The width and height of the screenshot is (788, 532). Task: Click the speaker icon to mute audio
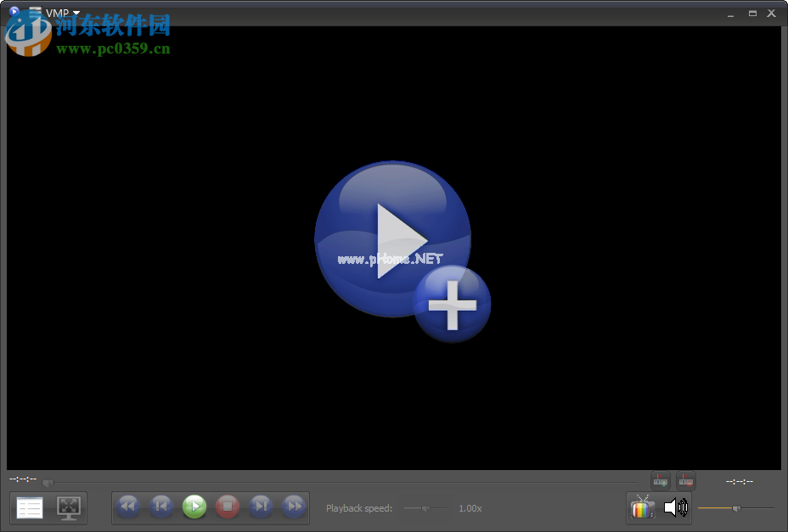pyautogui.click(x=675, y=507)
